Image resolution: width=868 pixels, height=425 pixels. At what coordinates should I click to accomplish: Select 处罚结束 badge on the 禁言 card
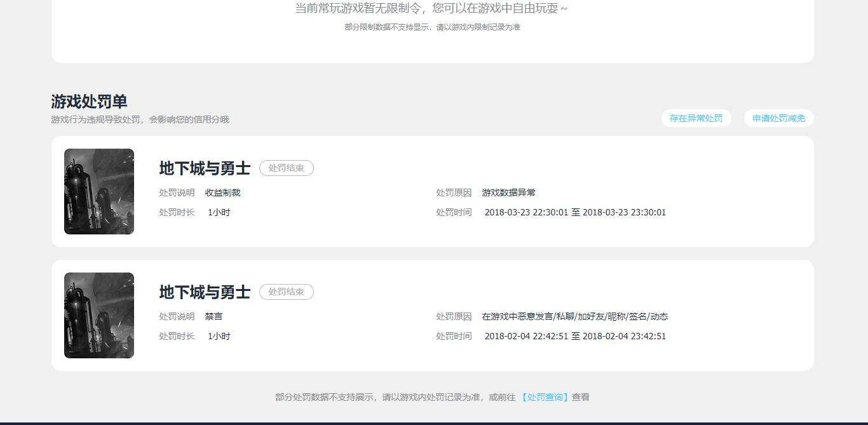(x=287, y=292)
